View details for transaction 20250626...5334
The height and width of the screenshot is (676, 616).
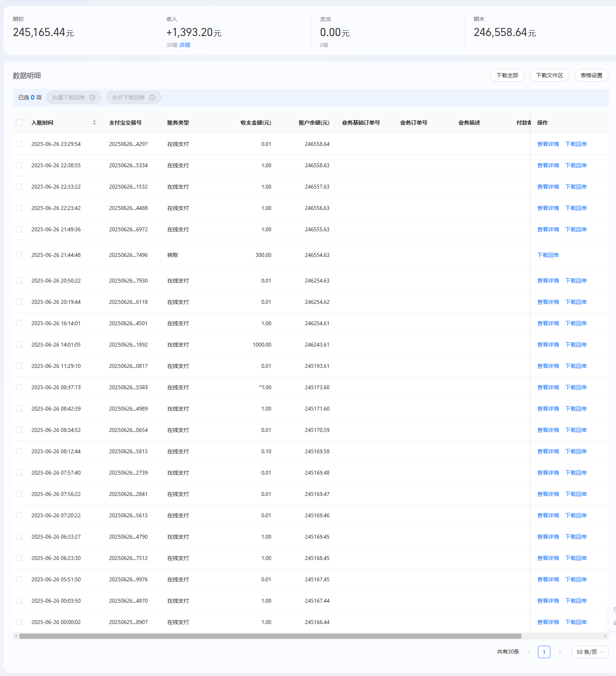548,165
